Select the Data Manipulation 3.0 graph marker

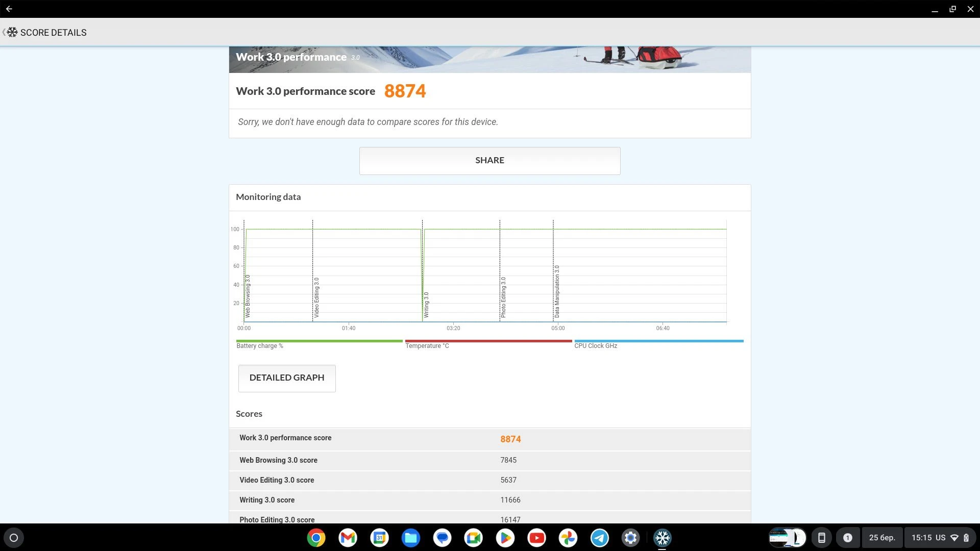[556, 292]
